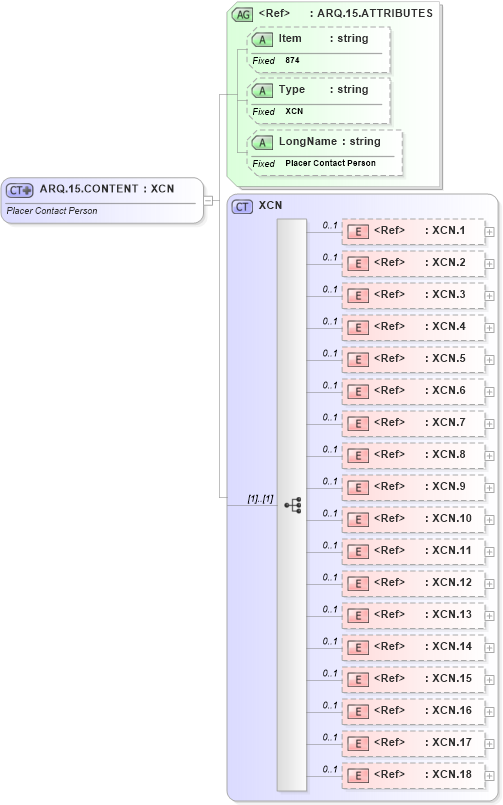This screenshot has height=805, width=503.
Task: Click the E icon of XCN.5
Action: click(x=358, y=359)
